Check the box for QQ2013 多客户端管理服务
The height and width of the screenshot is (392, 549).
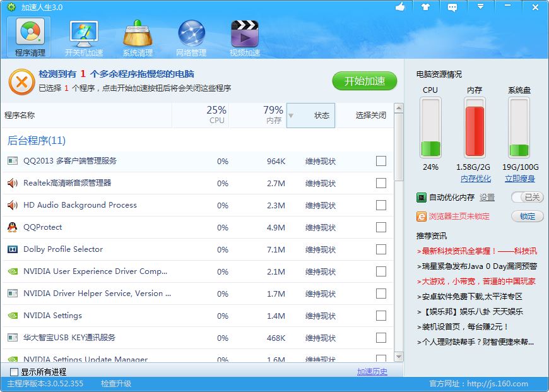(381, 161)
